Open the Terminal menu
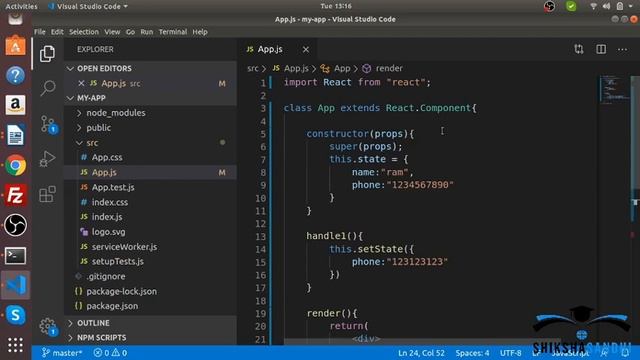The image size is (640, 360). [x=173, y=32]
